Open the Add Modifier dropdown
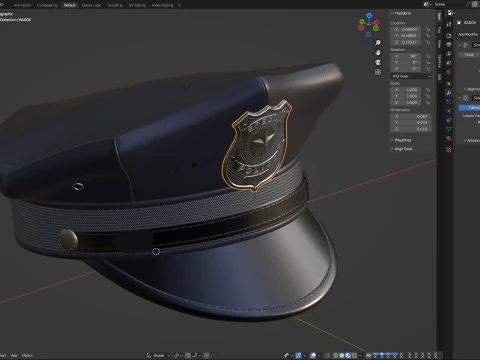This screenshot has width=480, height=360. (x=468, y=34)
